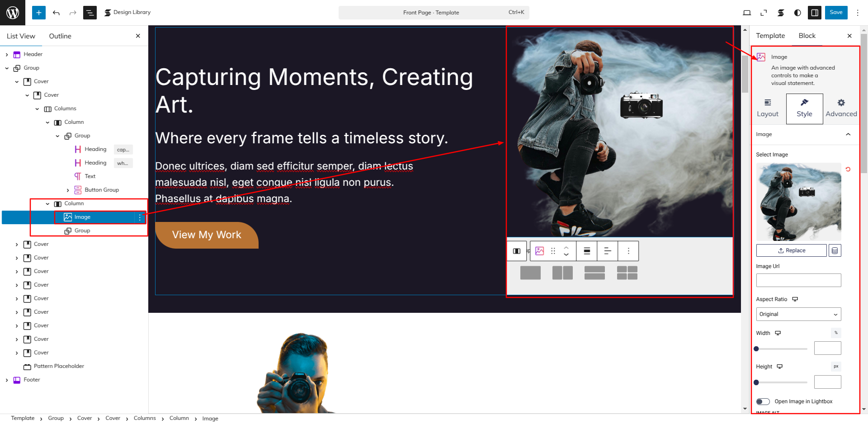Click the Width slider handle
868x424 pixels.
tap(756, 349)
